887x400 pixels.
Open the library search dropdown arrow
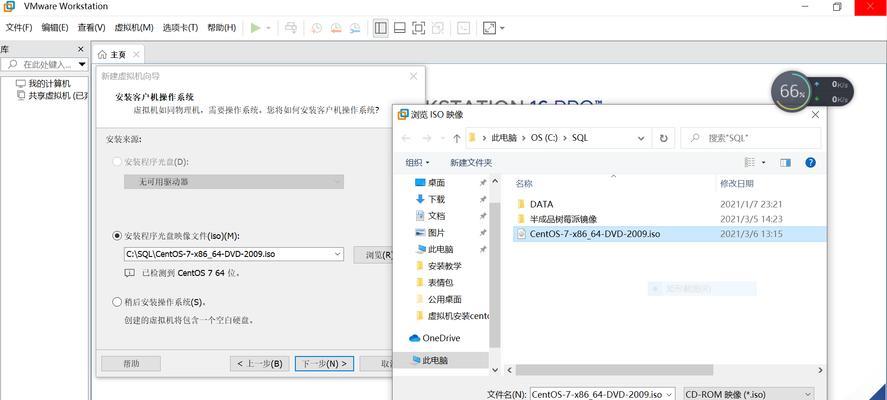(82, 64)
